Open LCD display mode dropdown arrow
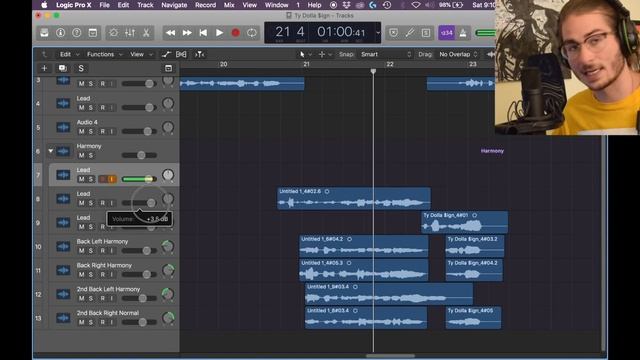Viewport: 640px width, 360px height. point(378,33)
